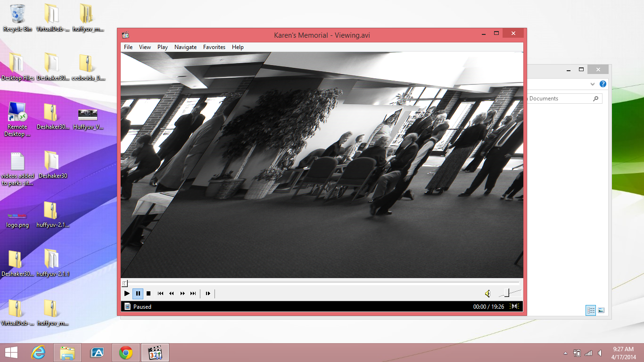Image resolution: width=644 pixels, height=362 pixels.
Task: Open File Explorer from the taskbar
Action: click(x=67, y=353)
